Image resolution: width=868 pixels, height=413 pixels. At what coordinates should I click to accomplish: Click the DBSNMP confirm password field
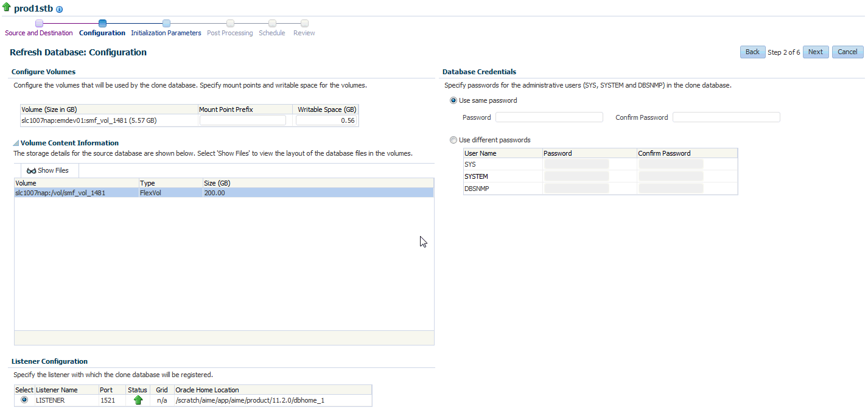click(x=671, y=189)
